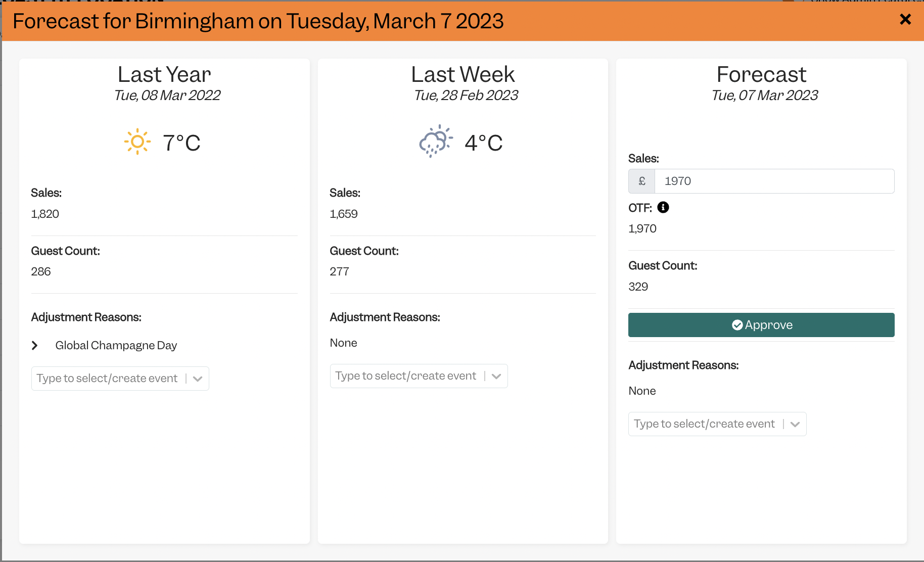Click Last Week's event select text field

(x=406, y=376)
